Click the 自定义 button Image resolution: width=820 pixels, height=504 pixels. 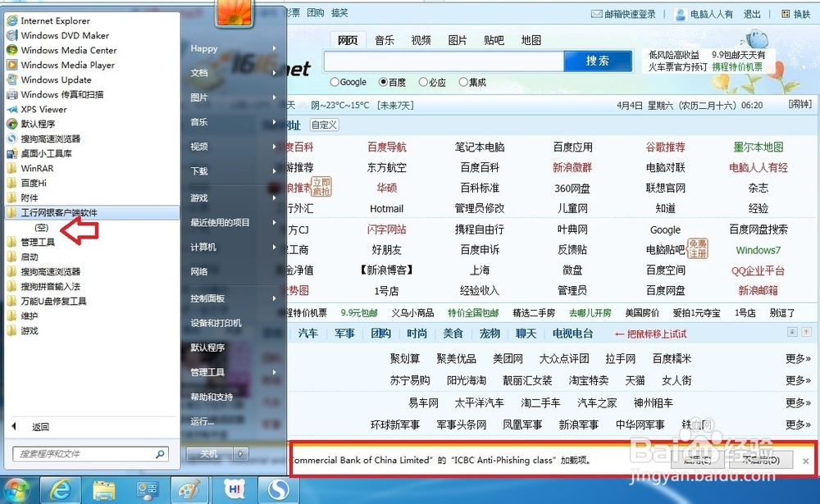[x=324, y=125]
